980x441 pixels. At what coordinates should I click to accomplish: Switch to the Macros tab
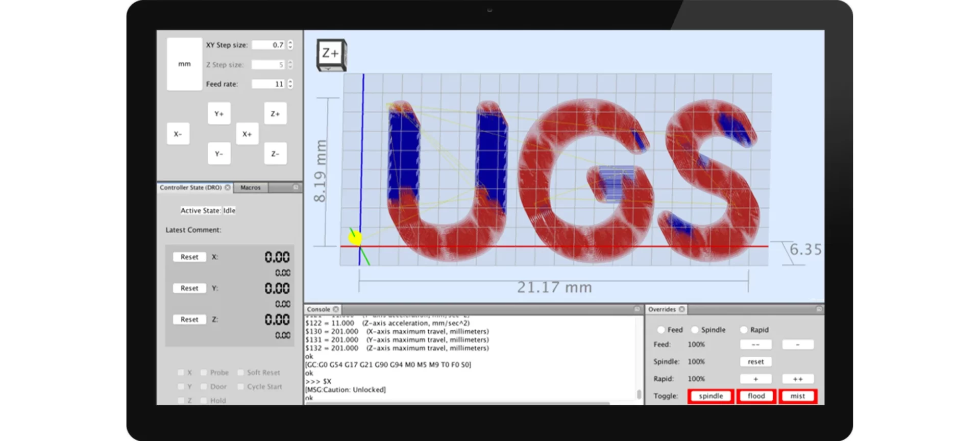(x=251, y=187)
